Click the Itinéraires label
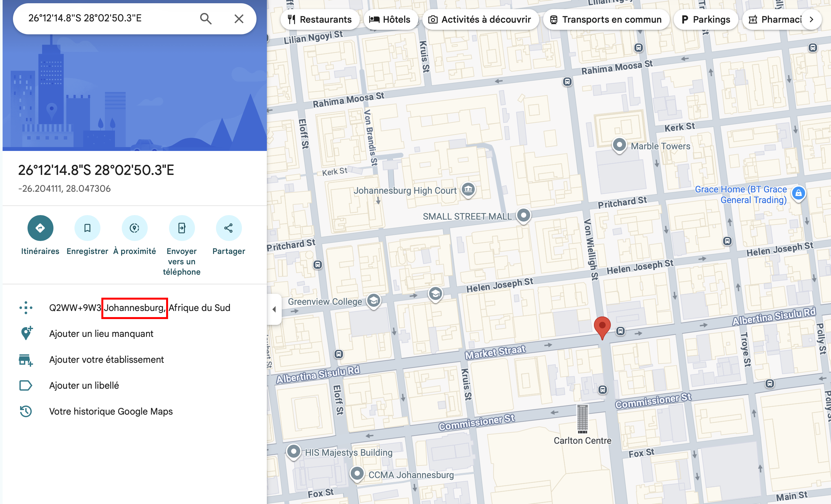Image resolution: width=831 pixels, height=504 pixels. tap(40, 251)
